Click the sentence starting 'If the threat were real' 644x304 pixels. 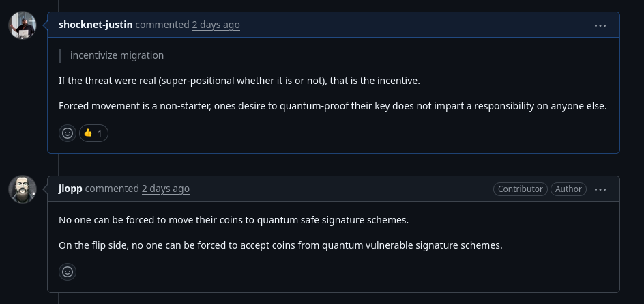click(x=239, y=81)
